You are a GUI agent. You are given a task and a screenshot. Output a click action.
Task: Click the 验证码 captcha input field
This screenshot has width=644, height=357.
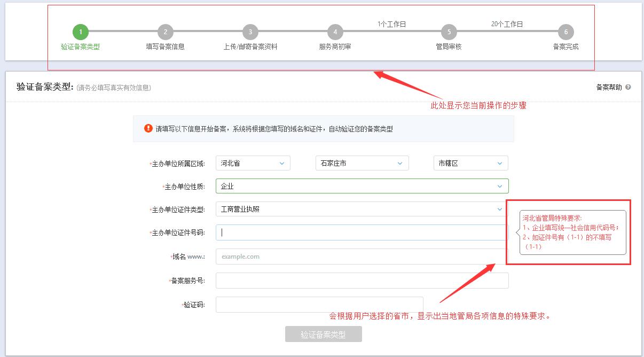pos(319,305)
